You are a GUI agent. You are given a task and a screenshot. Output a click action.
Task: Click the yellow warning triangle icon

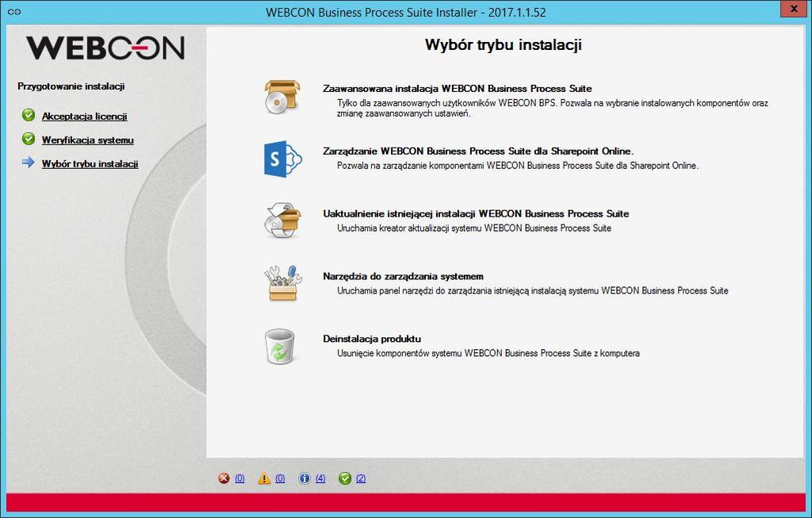[x=264, y=478]
